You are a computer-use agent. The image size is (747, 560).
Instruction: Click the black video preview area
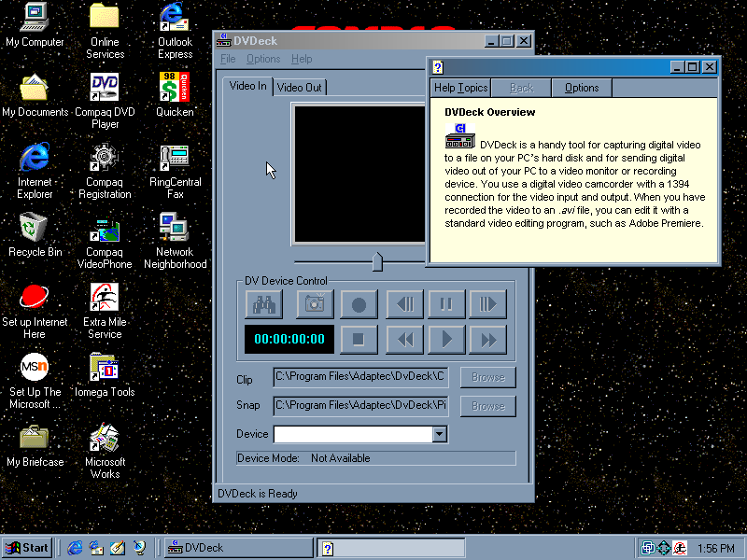coord(360,175)
